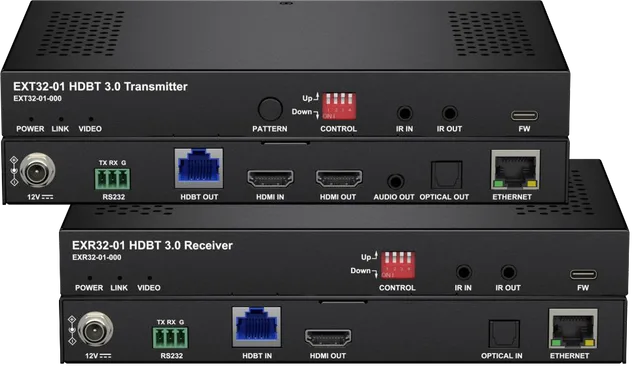Viewport: 640px width, 372px height.
Task: Click the transmitter 'TX RX G' pin label
Action: [x=113, y=163]
